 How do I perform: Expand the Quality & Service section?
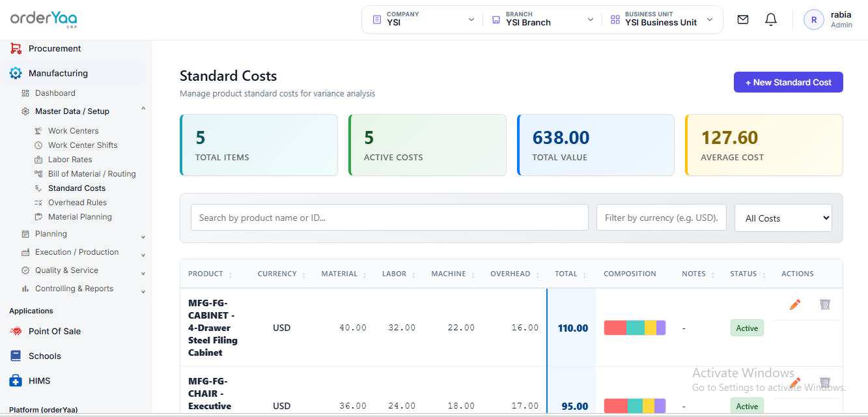coord(143,274)
